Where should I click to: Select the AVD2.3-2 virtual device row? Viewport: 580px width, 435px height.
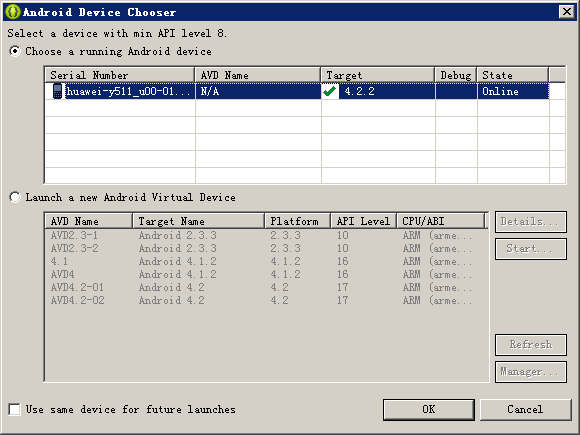(266, 248)
